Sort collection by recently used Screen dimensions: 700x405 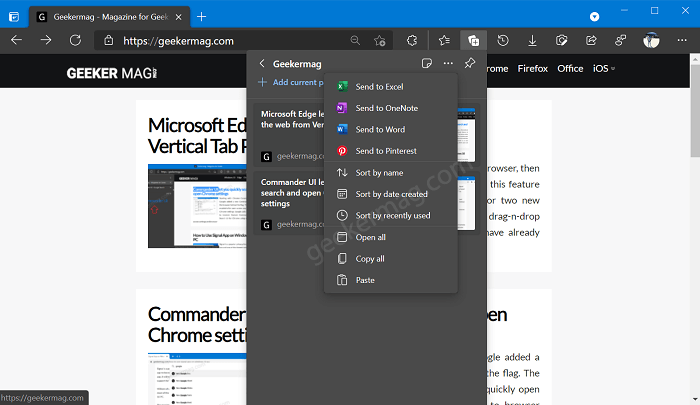(391, 216)
